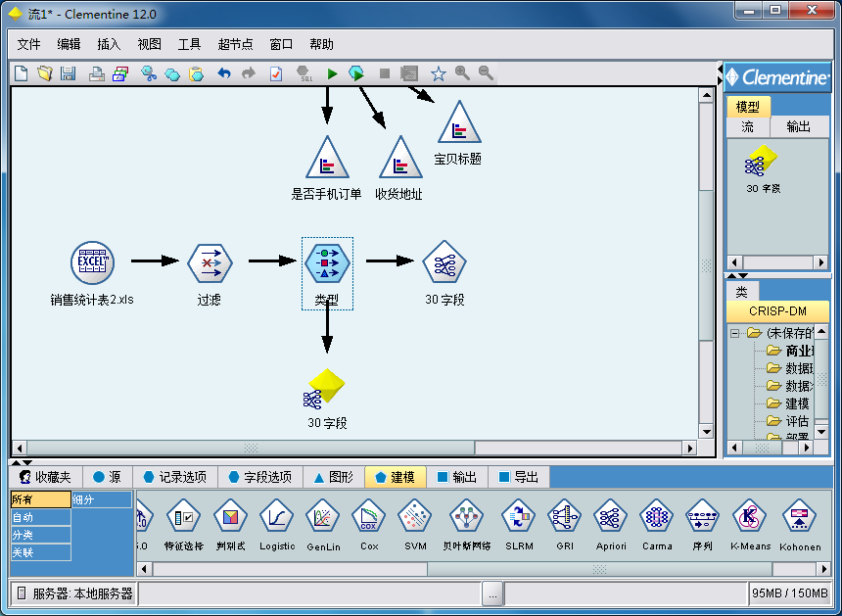Save the stream with floppy icon

[68, 73]
